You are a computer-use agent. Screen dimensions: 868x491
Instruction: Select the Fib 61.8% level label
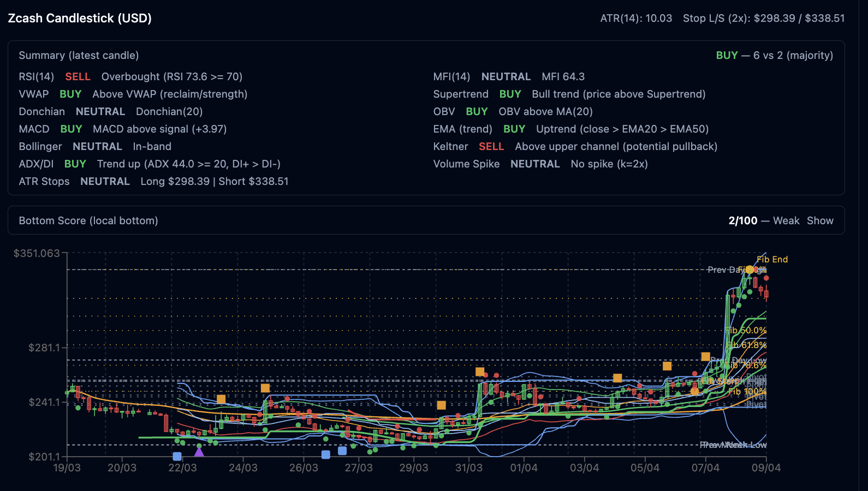tap(748, 345)
